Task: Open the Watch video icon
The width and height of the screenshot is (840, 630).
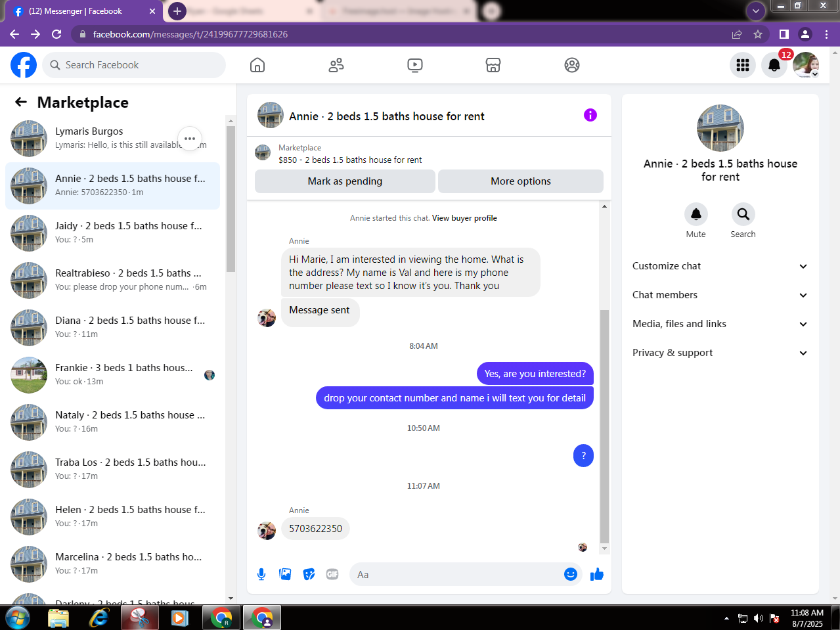Action: tap(415, 65)
